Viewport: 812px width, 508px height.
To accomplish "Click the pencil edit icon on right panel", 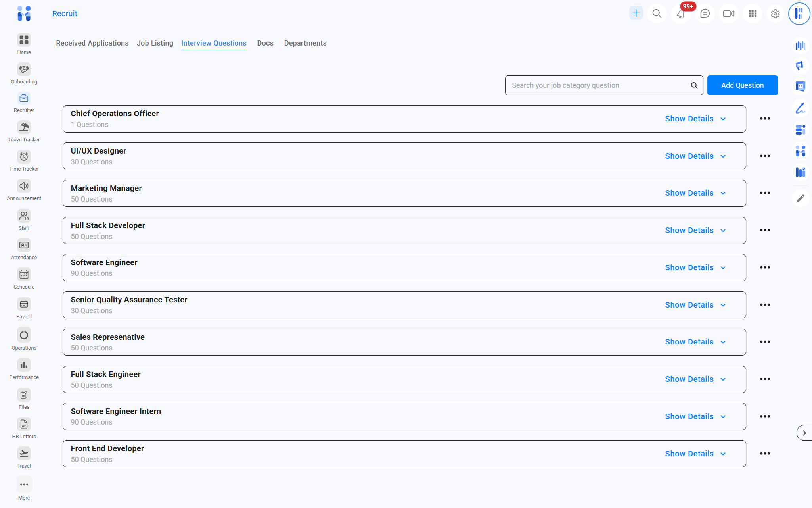I will click(x=801, y=198).
